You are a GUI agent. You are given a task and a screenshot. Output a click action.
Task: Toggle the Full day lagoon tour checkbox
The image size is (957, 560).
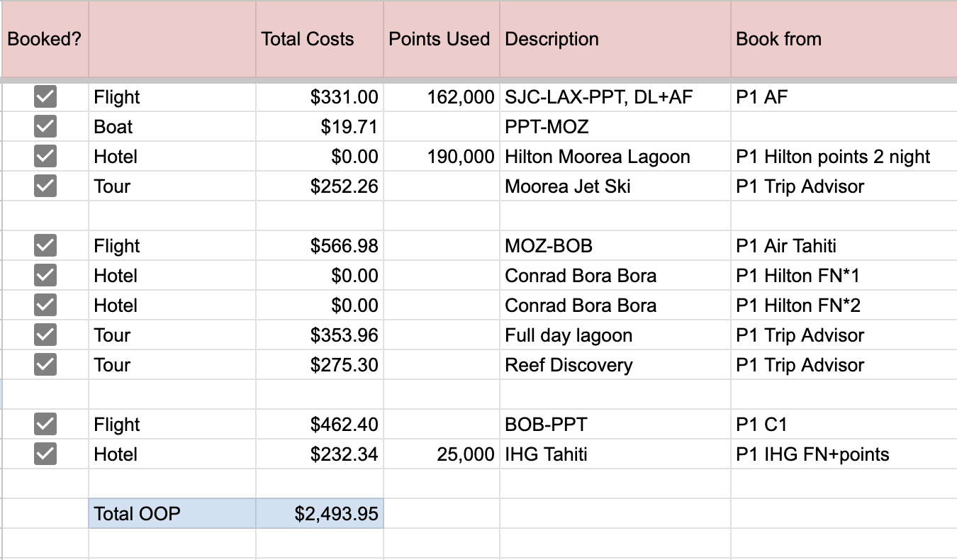coord(45,335)
